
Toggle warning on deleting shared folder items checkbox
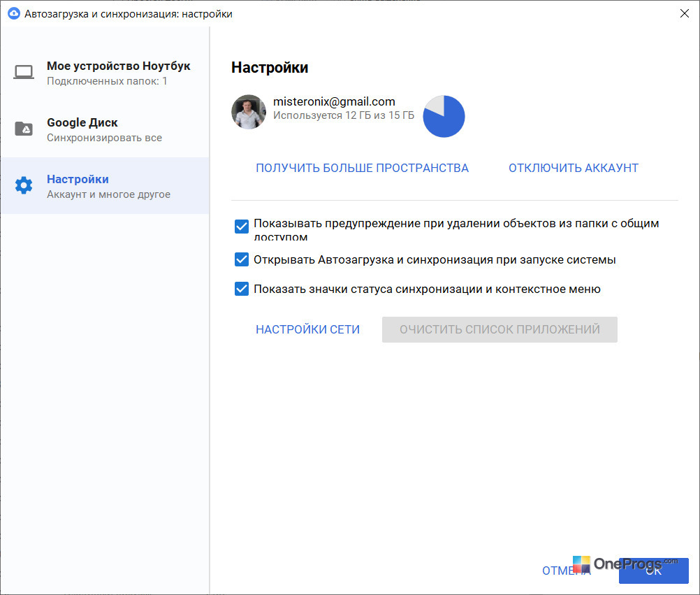pos(242,227)
